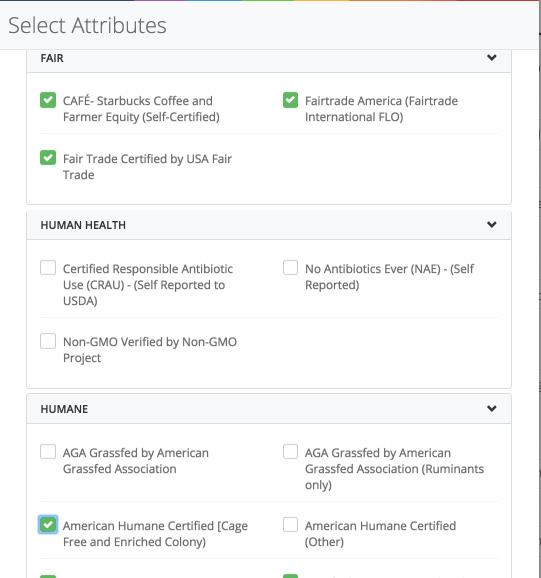This screenshot has width=541, height=578.
Task: Uncheck Fairtrade America (Fairtrade International FLO)
Action: tap(290, 100)
